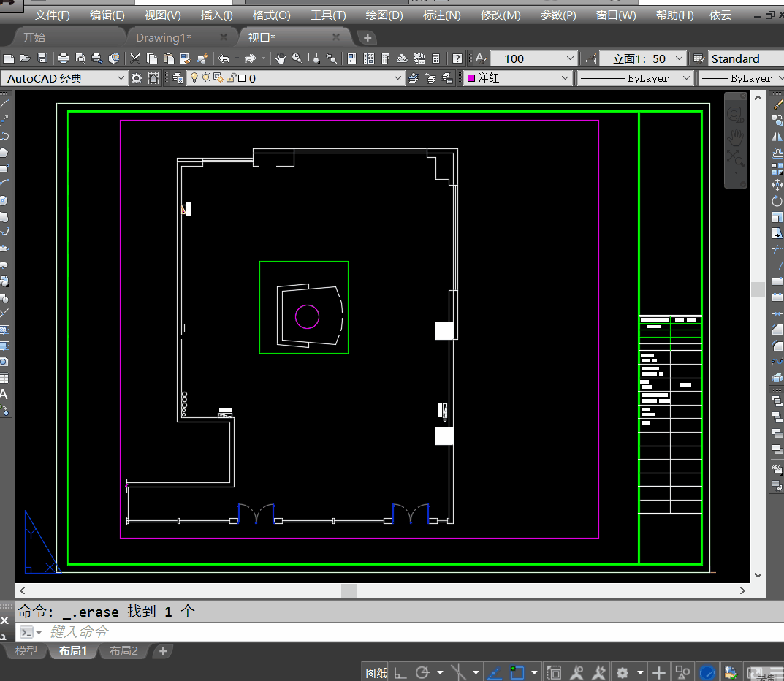Click the 键入命令 command input field
This screenshot has width=784, height=681.
coord(400,632)
